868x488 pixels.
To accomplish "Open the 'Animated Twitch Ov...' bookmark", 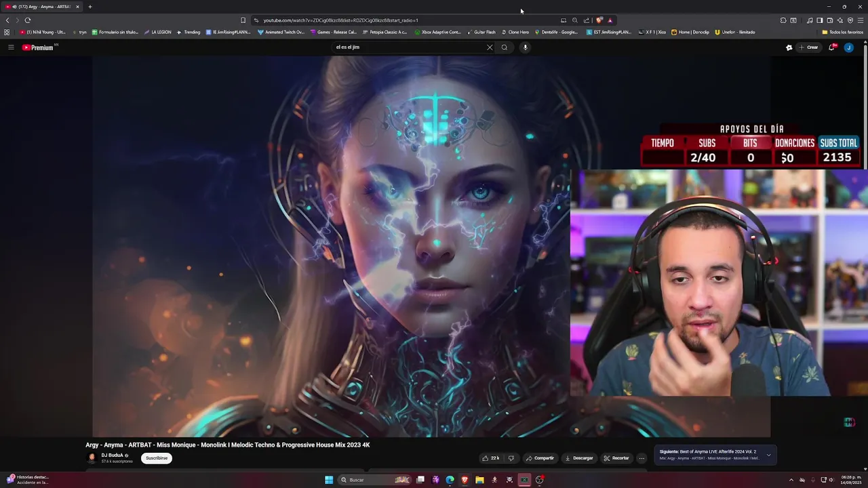I will point(281,32).
